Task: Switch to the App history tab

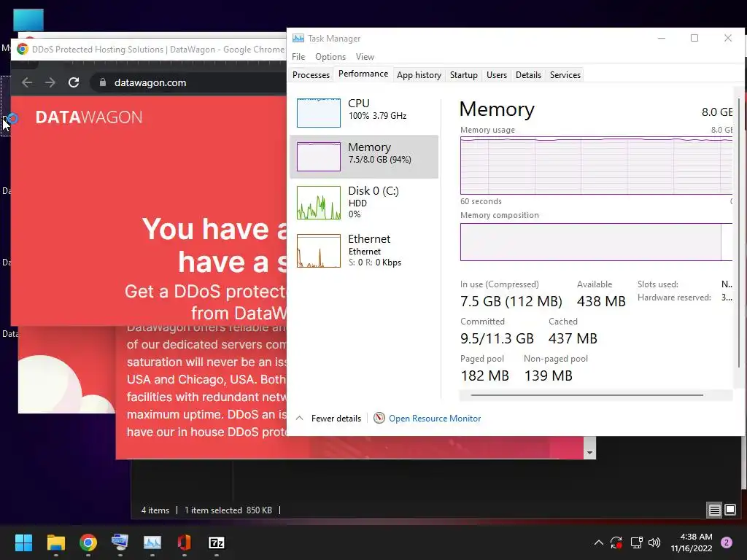Action: tap(419, 75)
